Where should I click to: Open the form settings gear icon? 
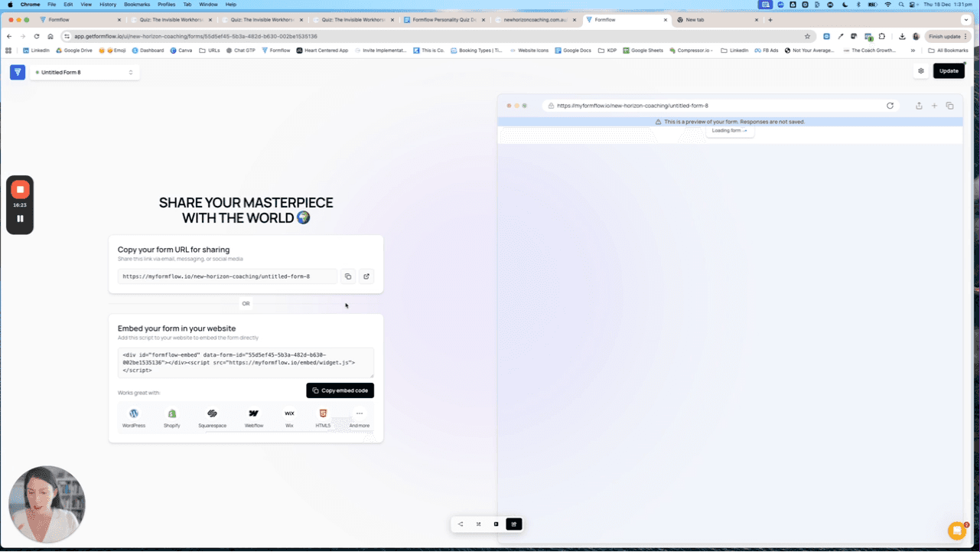921,71
